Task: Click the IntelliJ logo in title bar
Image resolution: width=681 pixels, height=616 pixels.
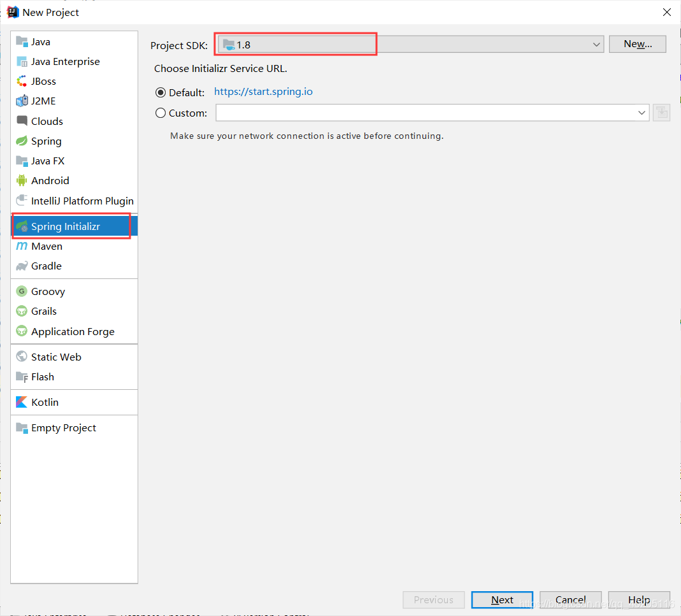Action: coord(13,12)
